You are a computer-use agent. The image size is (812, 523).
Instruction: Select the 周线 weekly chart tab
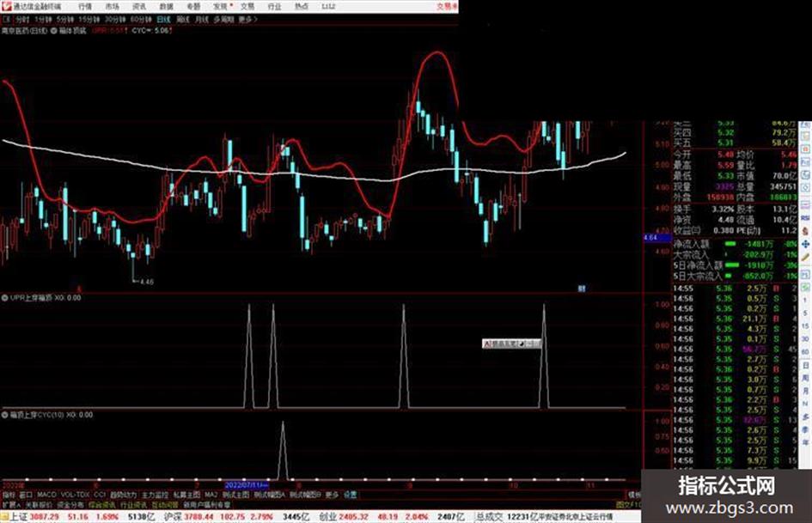coord(183,19)
